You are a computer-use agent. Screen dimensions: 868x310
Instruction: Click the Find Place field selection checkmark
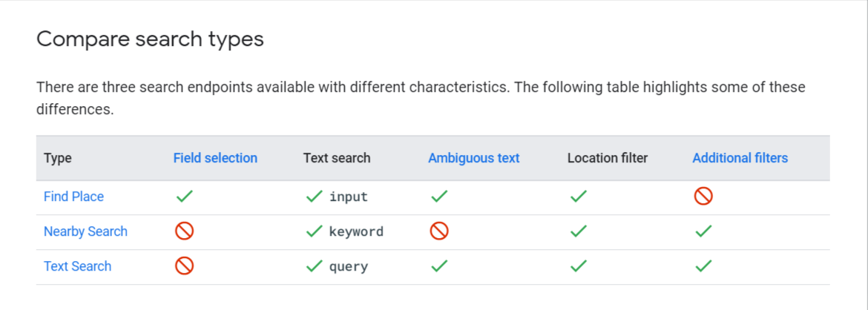(184, 197)
